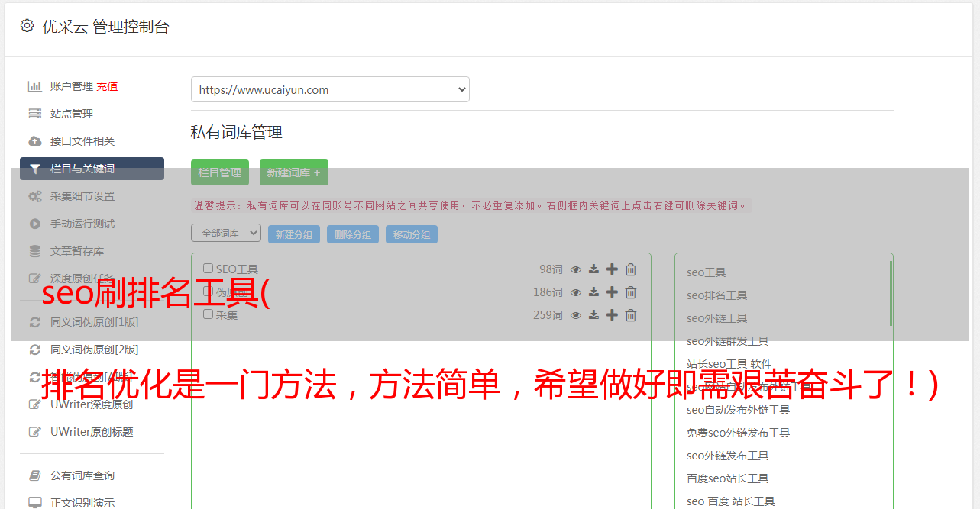The height and width of the screenshot is (509, 980).
Task: Click the bar chart icon next to 账户管理
Action: 35,86
